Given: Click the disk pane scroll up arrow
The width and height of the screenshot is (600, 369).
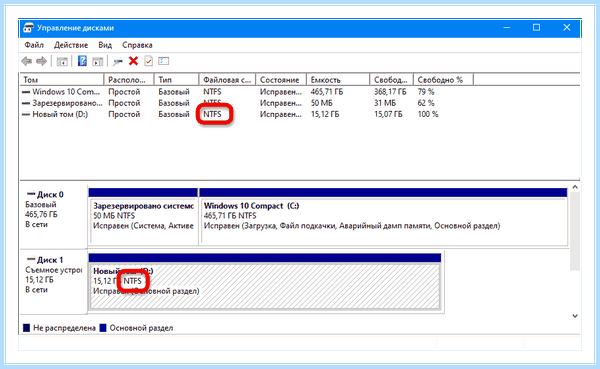Looking at the screenshot, I should tap(575, 187).
